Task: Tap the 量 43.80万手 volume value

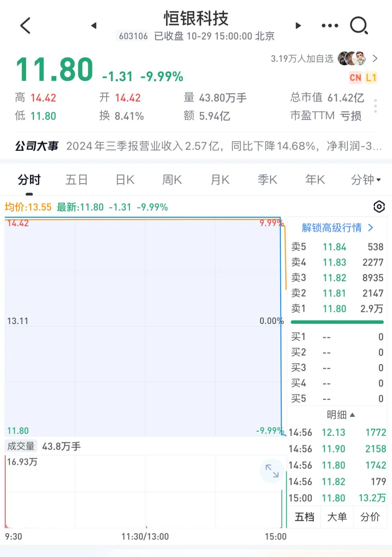Action: click(215, 97)
